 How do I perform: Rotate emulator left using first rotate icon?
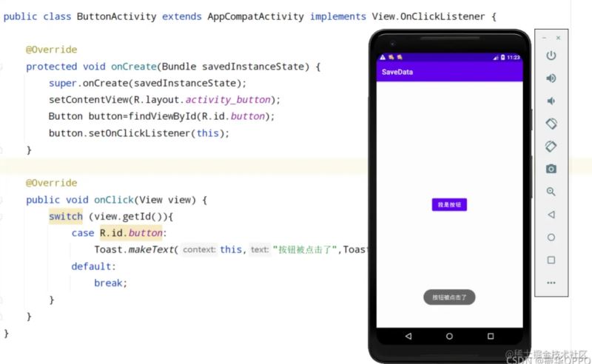[551, 124]
